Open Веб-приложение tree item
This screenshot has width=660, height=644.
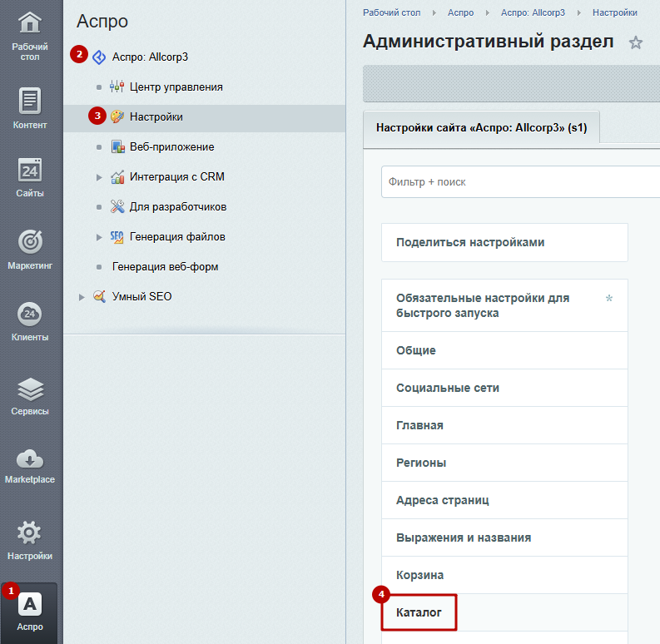pos(171,146)
